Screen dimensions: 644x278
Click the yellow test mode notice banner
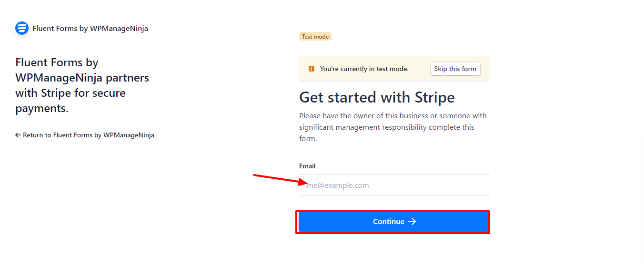point(394,69)
